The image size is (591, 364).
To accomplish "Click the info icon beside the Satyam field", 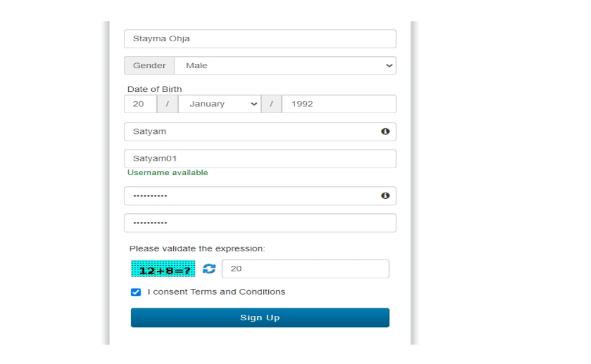I will coord(386,131).
